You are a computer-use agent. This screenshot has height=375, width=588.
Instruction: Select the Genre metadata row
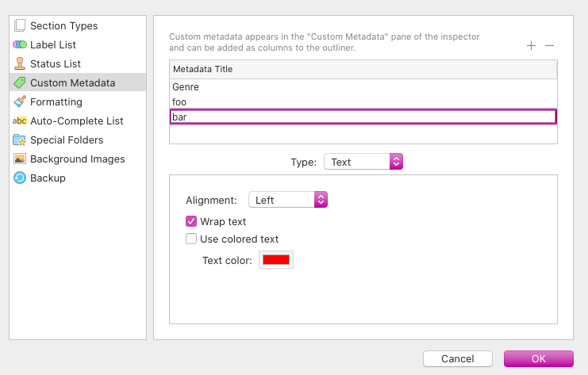[186, 87]
